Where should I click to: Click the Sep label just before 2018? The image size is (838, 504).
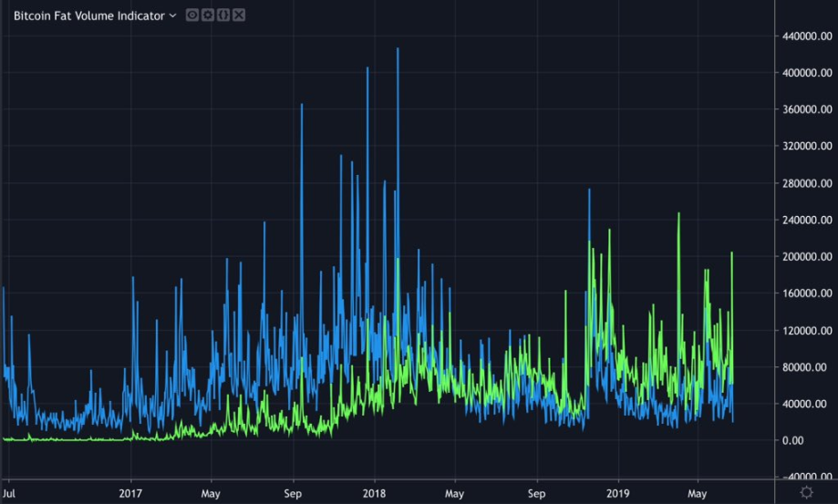[x=294, y=492]
